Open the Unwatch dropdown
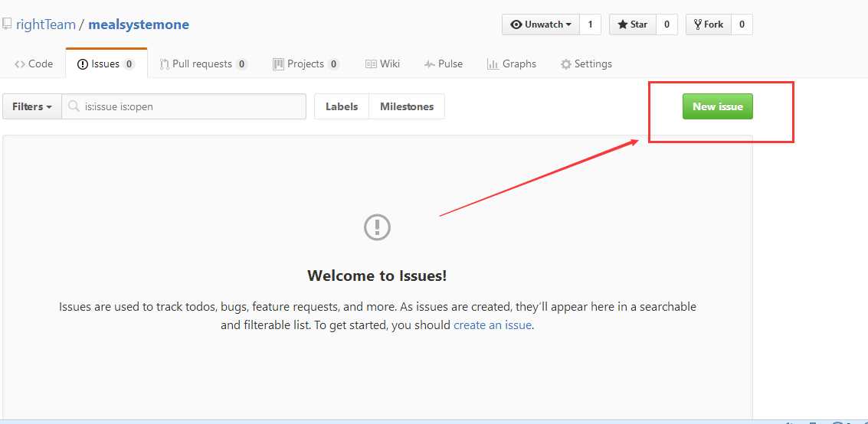 point(541,24)
